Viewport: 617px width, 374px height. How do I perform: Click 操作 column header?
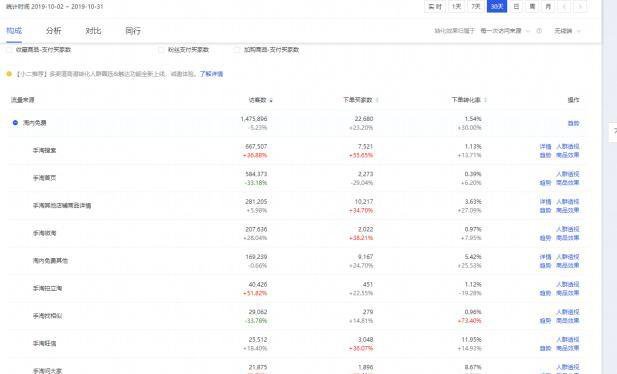(573, 100)
